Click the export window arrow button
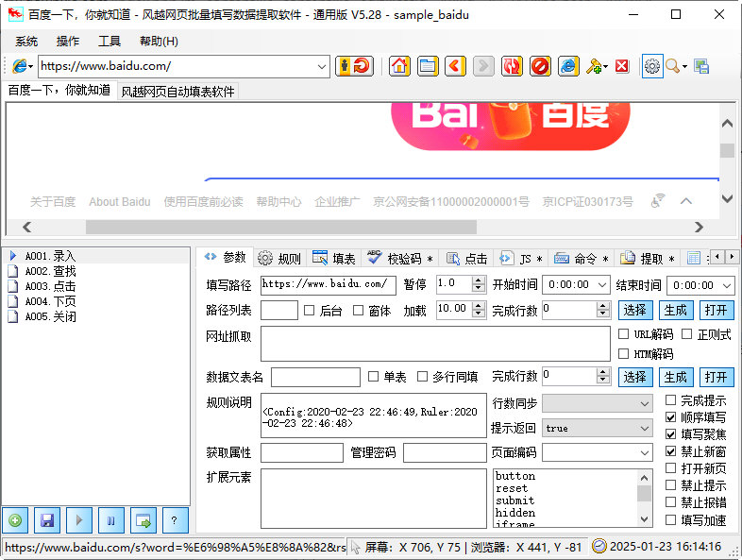This screenshot has height=560, width=742. pyautogui.click(x=143, y=520)
